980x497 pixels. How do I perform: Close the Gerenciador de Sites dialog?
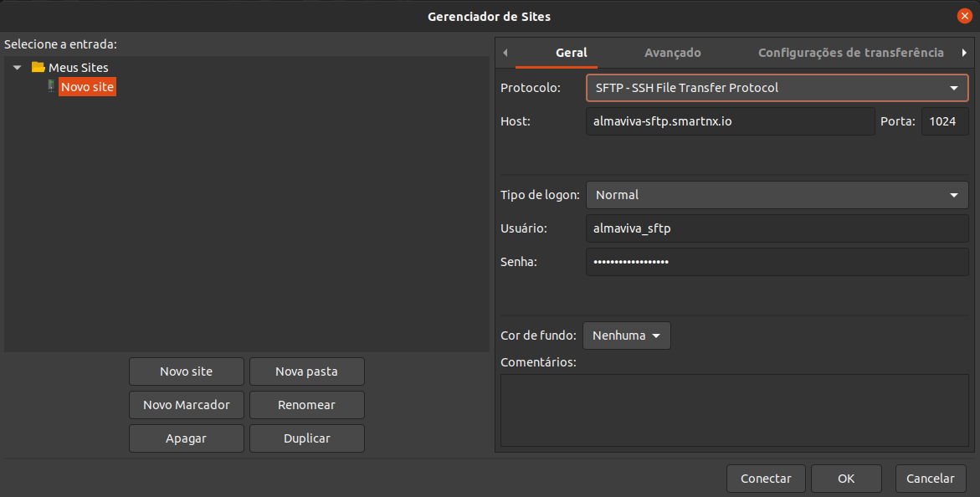(964, 16)
